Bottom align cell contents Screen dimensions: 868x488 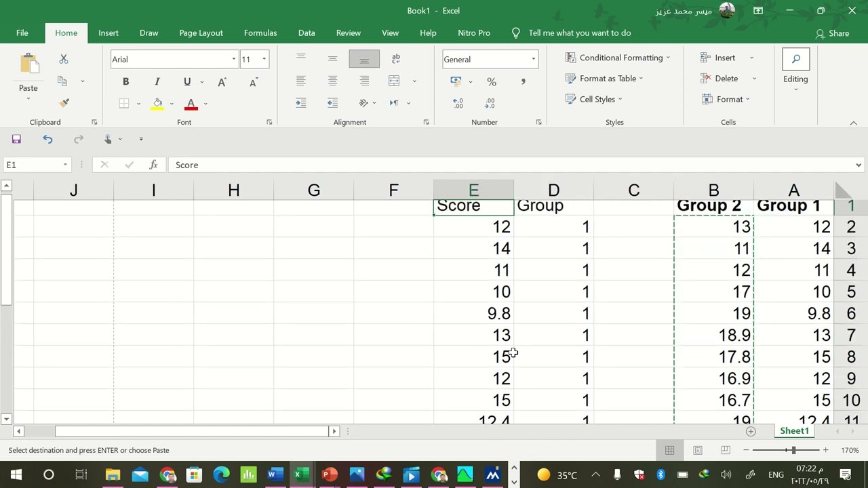tap(364, 59)
